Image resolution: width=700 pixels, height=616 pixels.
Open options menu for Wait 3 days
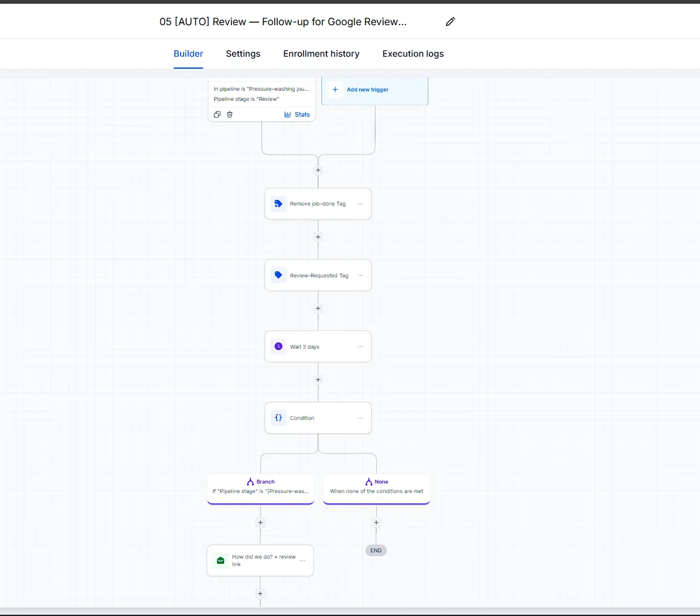[360, 347]
